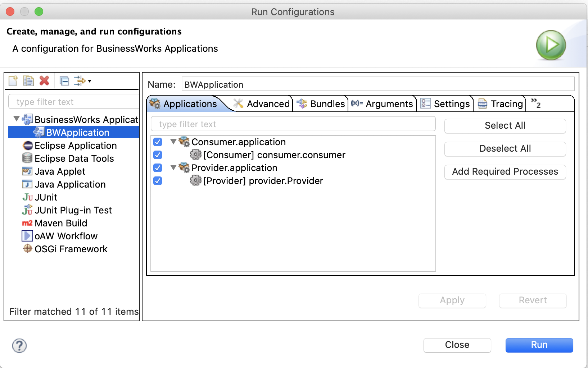Click the Eclipse Application icon
The image size is (588, 368).
27,146
